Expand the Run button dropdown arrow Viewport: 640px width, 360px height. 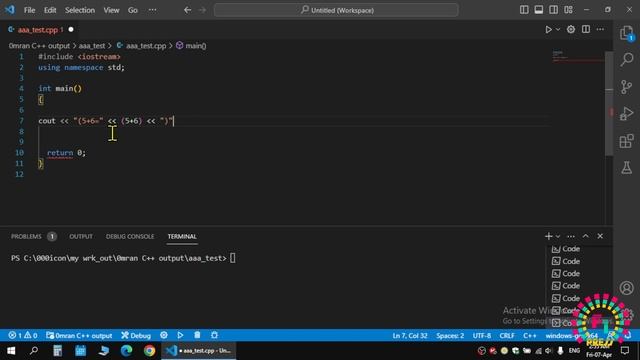click(x=558, y=29)
